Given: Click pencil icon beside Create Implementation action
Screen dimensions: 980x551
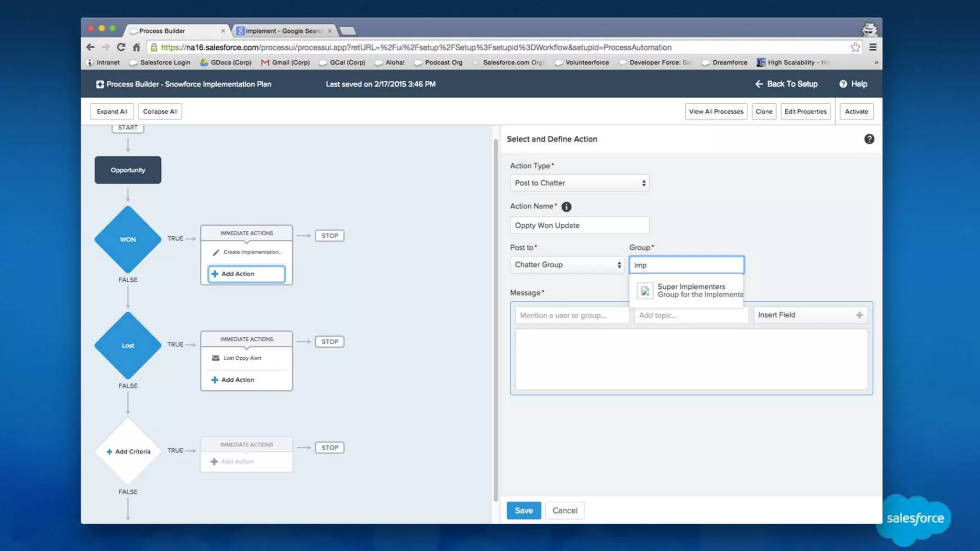Looking at the screenshot, I should click(x=216, y=253).
